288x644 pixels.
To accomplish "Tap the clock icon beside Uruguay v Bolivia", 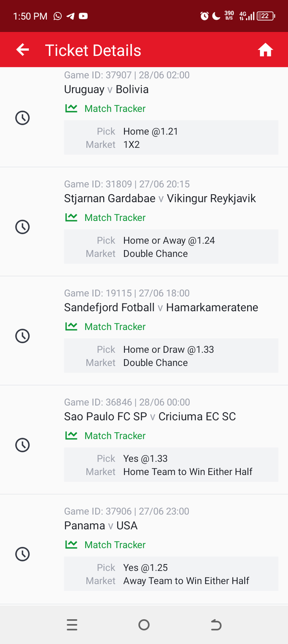I will 23,118.
